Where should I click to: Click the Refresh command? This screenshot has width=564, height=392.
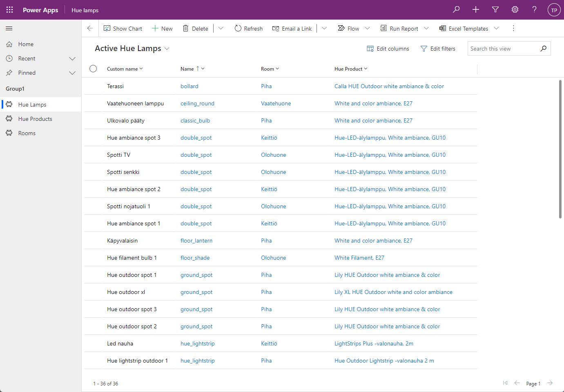click(x=248, y=29)
